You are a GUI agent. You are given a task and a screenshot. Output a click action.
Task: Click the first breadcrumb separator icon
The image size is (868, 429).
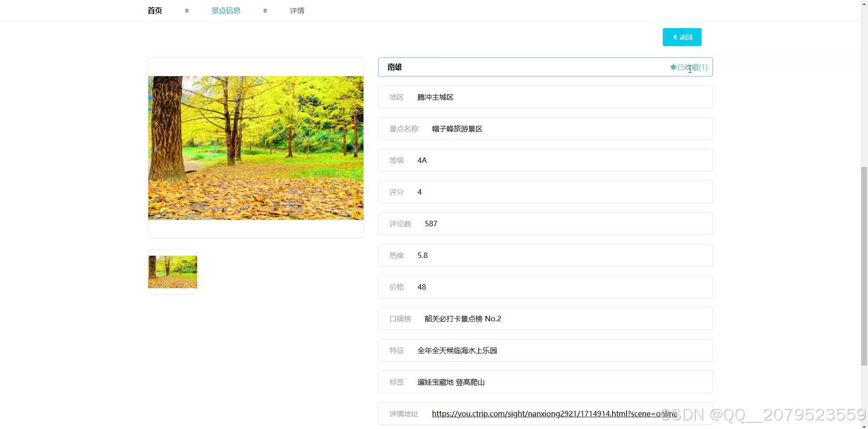click(x=187, y=10)
